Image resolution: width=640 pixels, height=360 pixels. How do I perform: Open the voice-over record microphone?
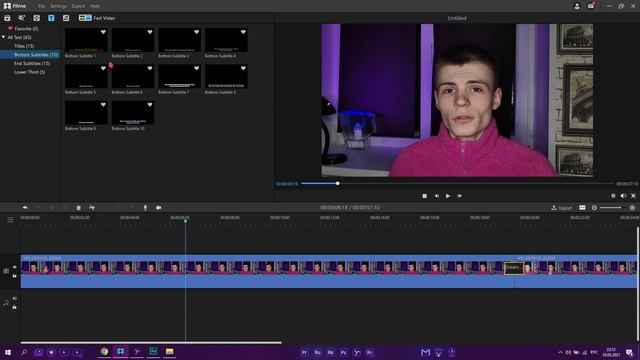tap(145, 208)
